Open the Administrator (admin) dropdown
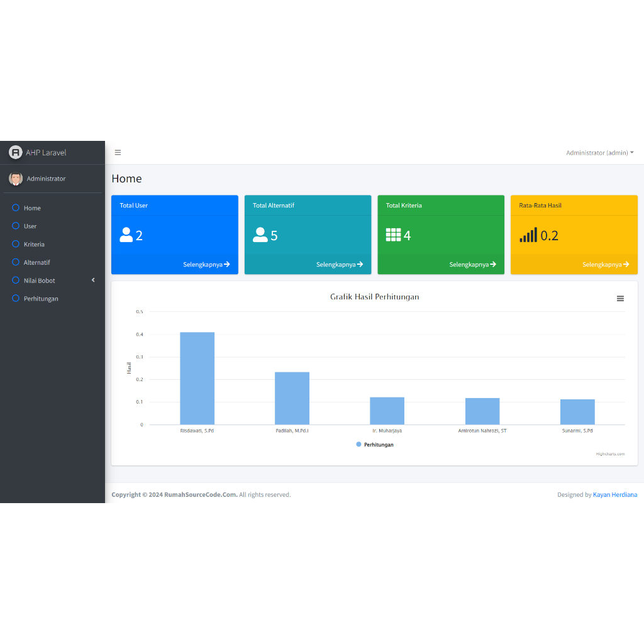 pyautogui.click(x=599, y=153)
